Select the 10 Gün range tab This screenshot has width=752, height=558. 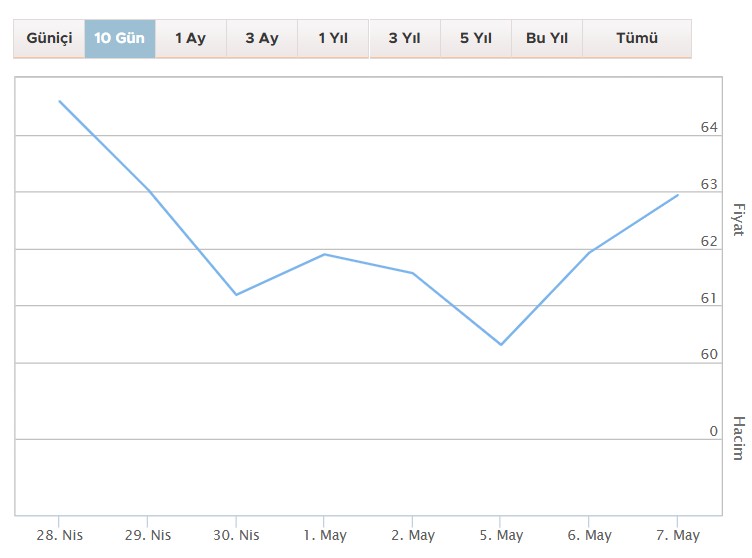(x=120, y=39)
